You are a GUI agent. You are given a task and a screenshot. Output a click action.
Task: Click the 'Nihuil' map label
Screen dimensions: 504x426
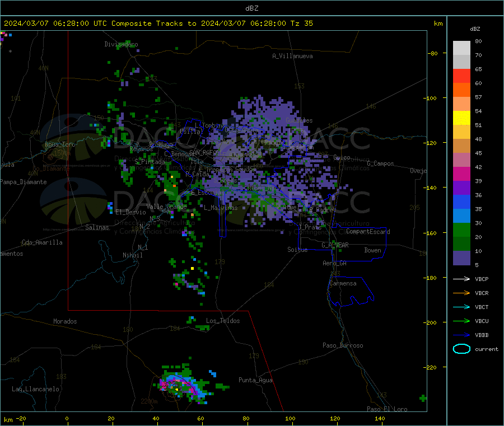132,255
